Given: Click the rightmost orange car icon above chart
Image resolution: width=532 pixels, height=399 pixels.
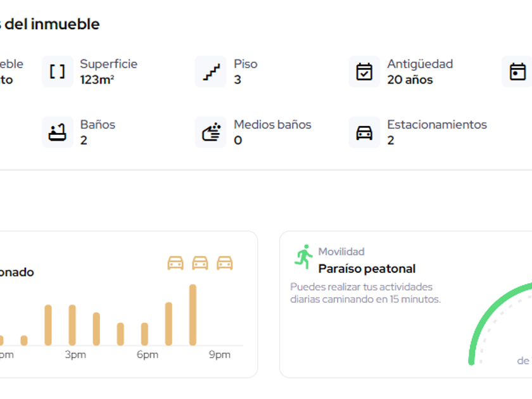Looking at the screenshot, I should click(x=225, y=263).
